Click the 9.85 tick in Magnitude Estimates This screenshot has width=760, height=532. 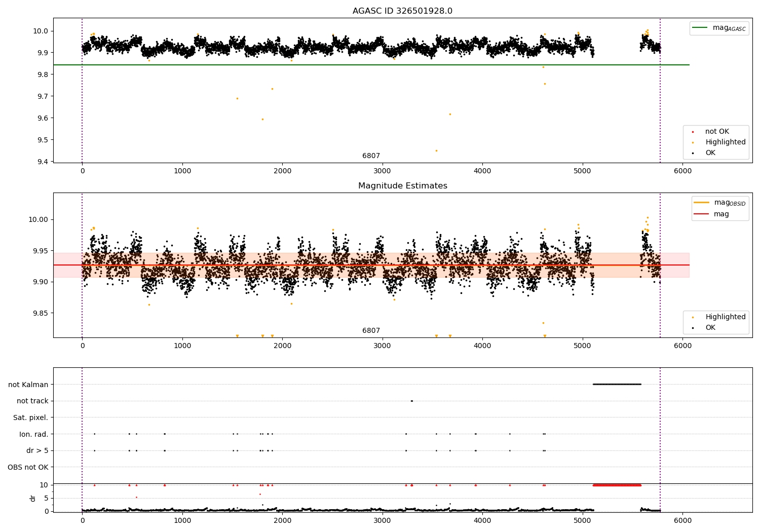[41, 313]
